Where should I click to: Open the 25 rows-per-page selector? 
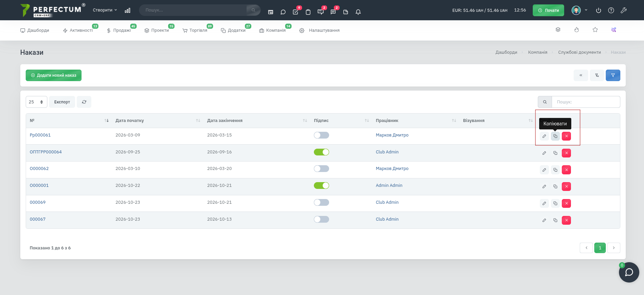point(37,102)
